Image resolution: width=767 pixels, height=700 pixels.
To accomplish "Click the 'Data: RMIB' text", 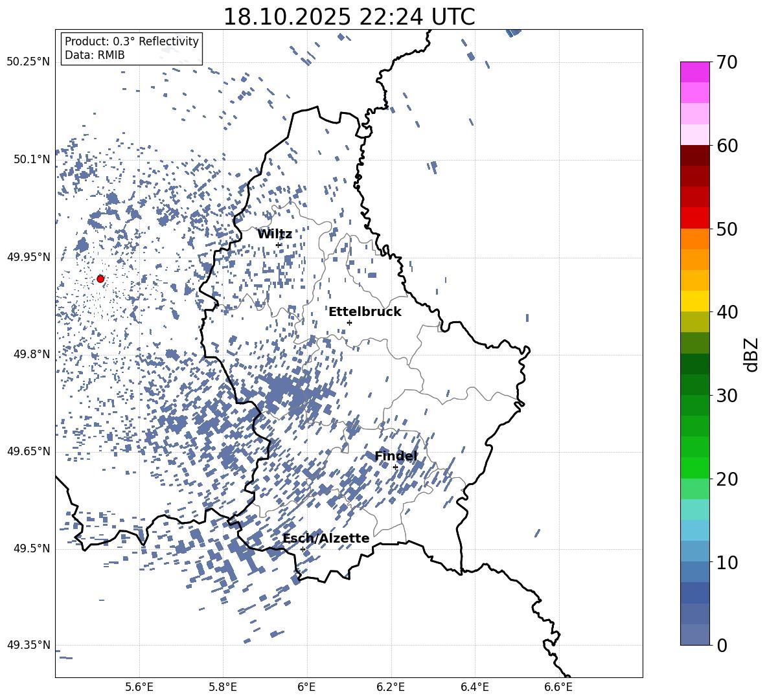I will tap(95, 55).
